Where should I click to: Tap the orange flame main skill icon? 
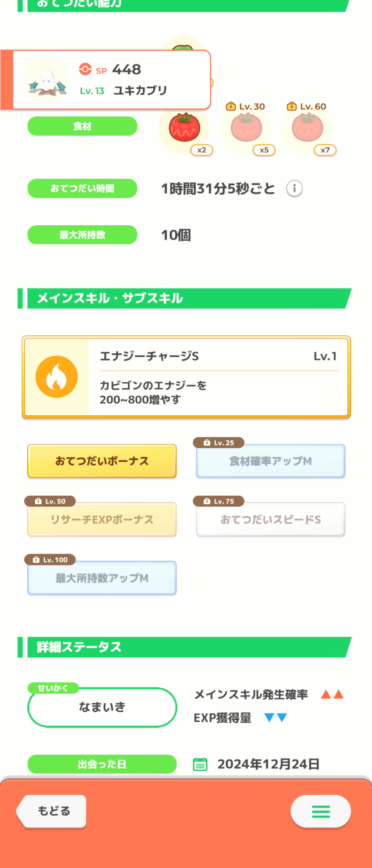[x=56, y=377]
